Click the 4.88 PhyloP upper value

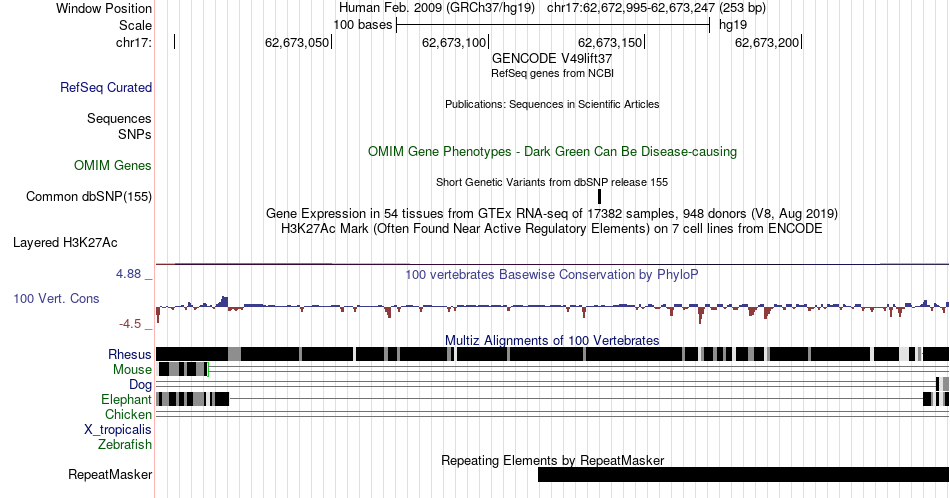click(x=128, y=274)
